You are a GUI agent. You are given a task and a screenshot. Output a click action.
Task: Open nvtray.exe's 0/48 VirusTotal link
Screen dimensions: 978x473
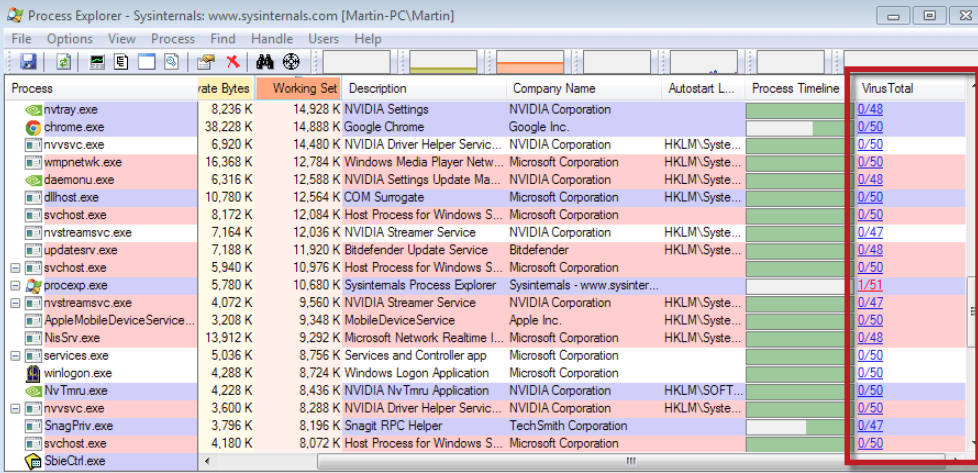click(870, 110)
